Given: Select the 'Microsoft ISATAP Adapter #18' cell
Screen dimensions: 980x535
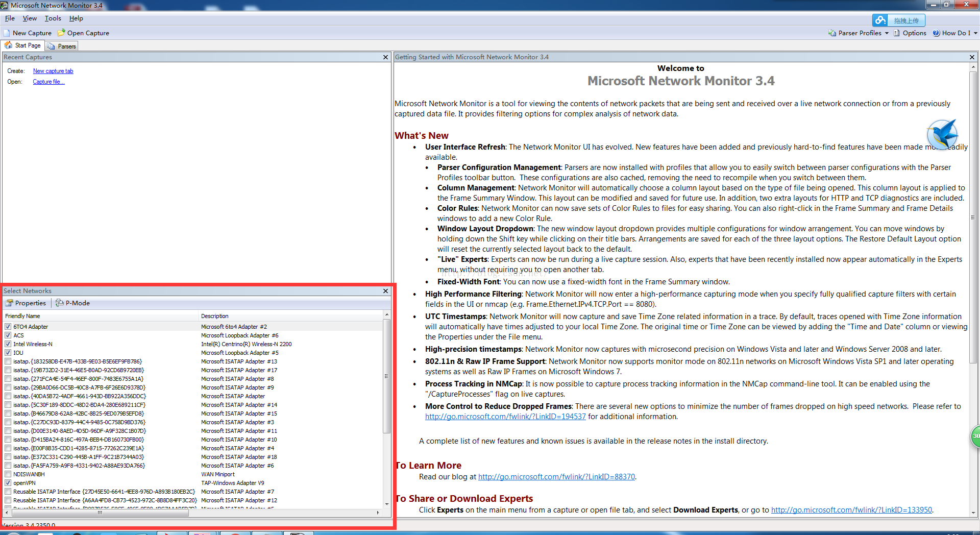Looking at the screenshot, I should pos(239,457).
